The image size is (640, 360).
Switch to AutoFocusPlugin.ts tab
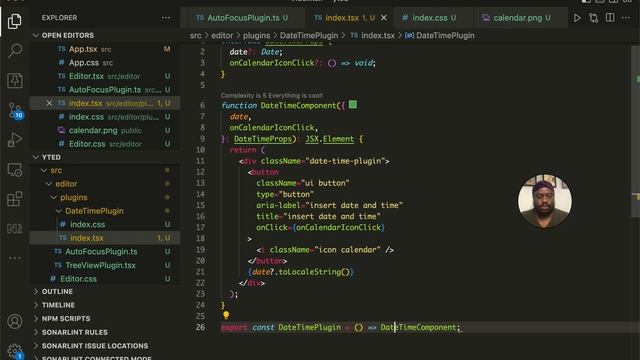(242, 18)
